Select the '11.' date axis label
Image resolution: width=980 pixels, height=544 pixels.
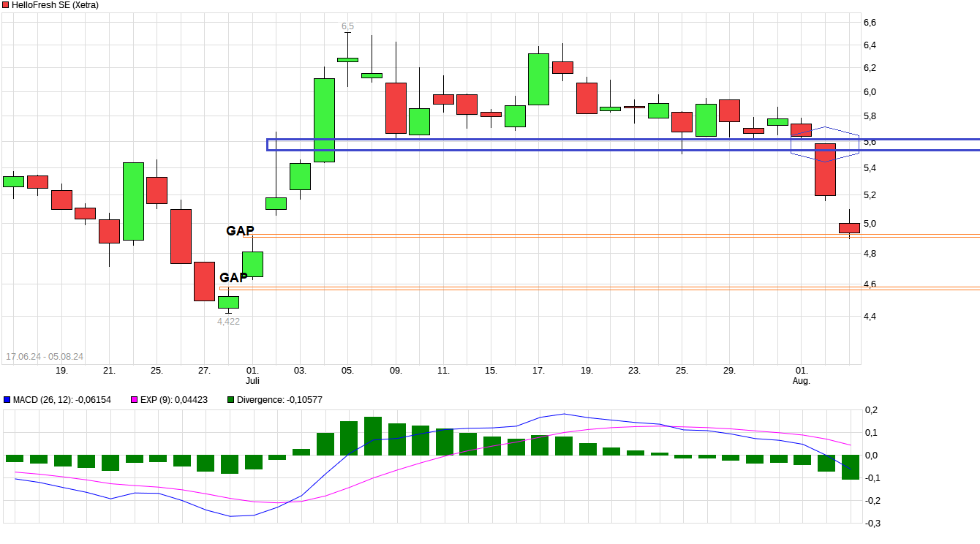tap(443, 371)
